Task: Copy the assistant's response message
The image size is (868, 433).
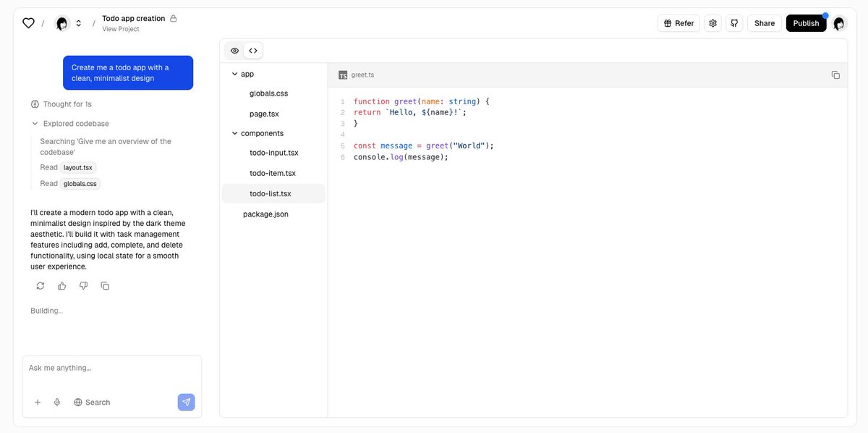Action: pyautogui.click(x=105, y=285)
